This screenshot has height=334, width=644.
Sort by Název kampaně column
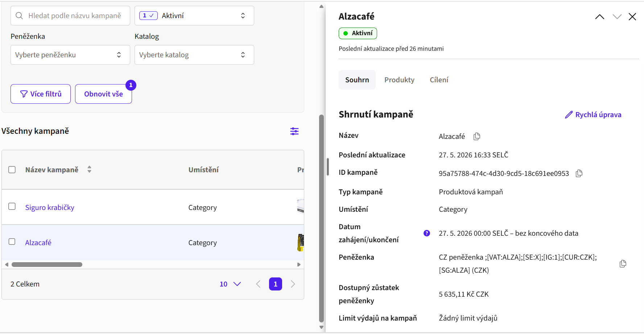[89, 169]
